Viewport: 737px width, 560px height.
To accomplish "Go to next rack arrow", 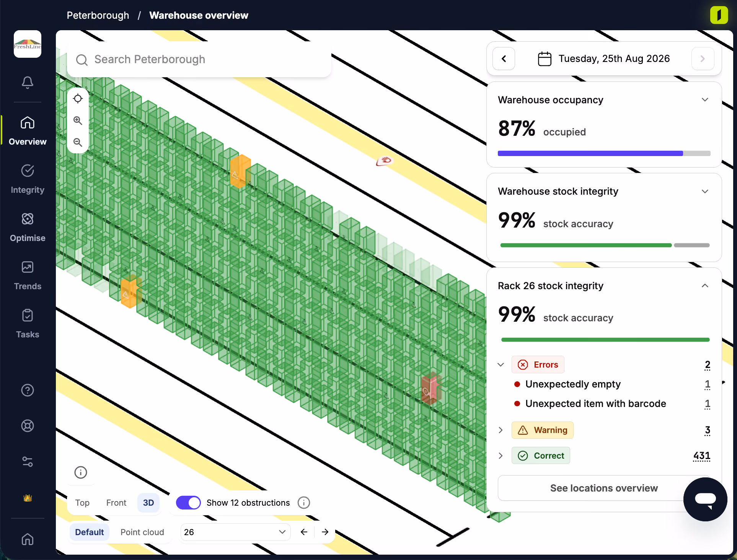I will 325,532.
